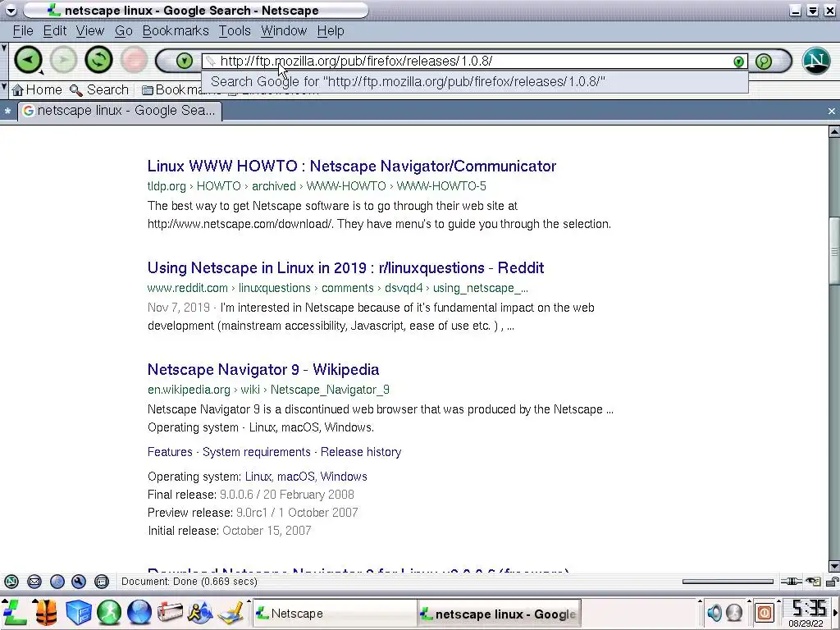Open the File menu
The height and width of the screenshot is (630, 840).
[23, 31]
